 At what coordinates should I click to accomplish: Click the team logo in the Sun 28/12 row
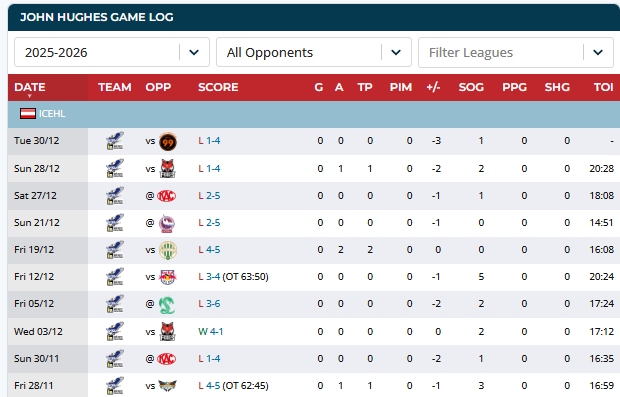pos(115,168)
